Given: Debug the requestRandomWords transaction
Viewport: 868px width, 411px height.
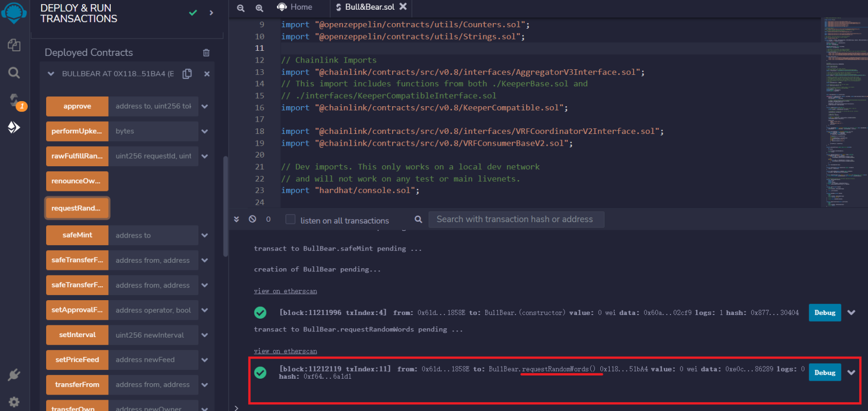Looking at the screenshot, I should (x=824, y=373).
